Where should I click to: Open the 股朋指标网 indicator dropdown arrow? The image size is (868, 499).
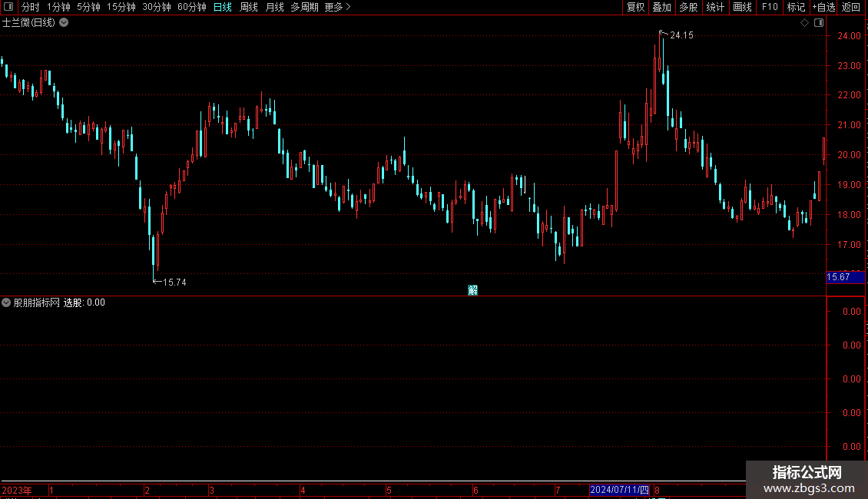6,302
